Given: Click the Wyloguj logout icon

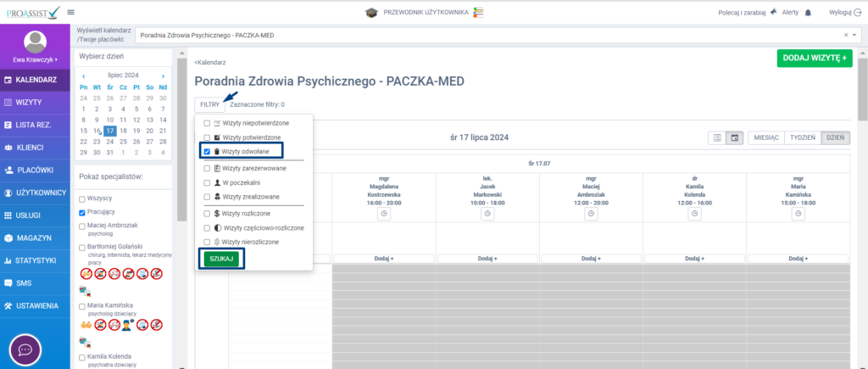Looking at the screenshot, I should [858, 13].
